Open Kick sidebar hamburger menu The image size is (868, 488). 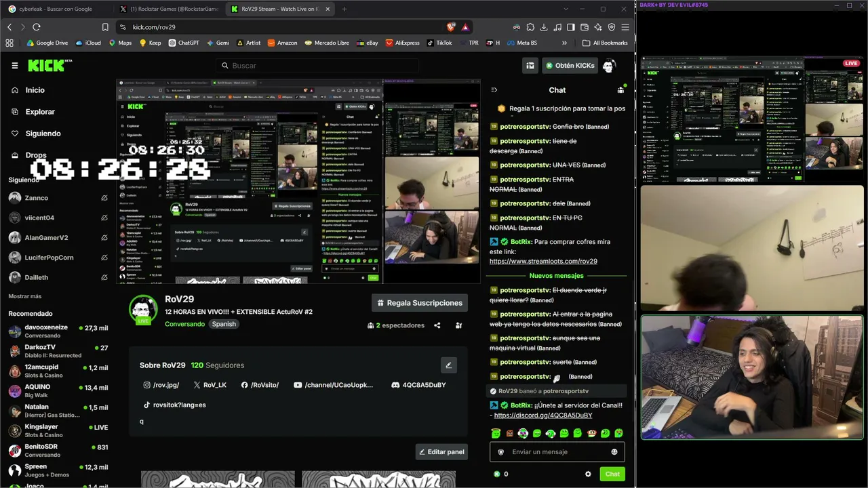14,66
